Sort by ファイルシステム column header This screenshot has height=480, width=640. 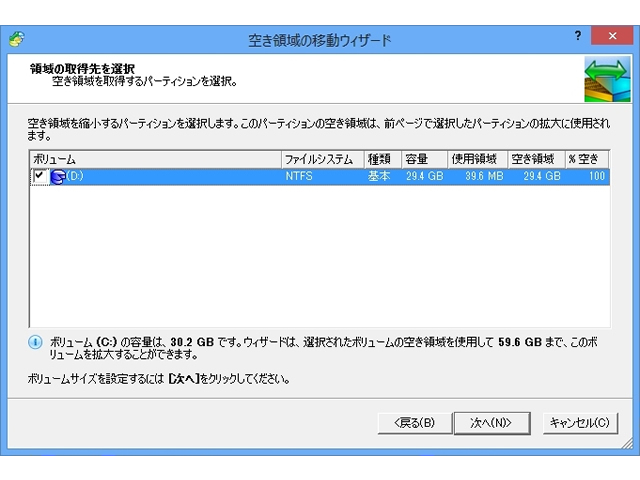click(x=322, y=159)
